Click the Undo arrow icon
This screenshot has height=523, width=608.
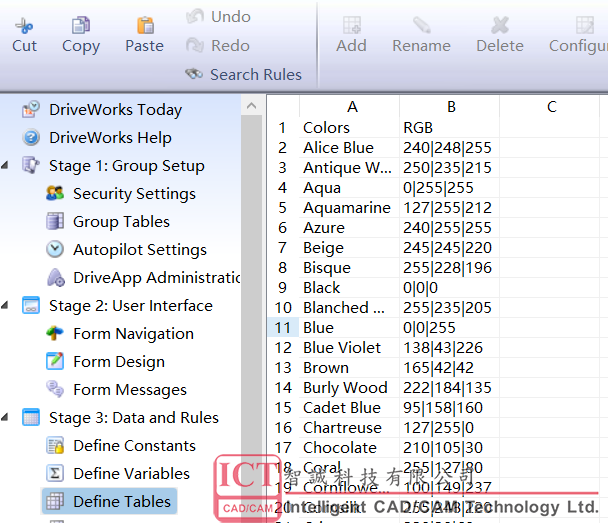[195, 17]
